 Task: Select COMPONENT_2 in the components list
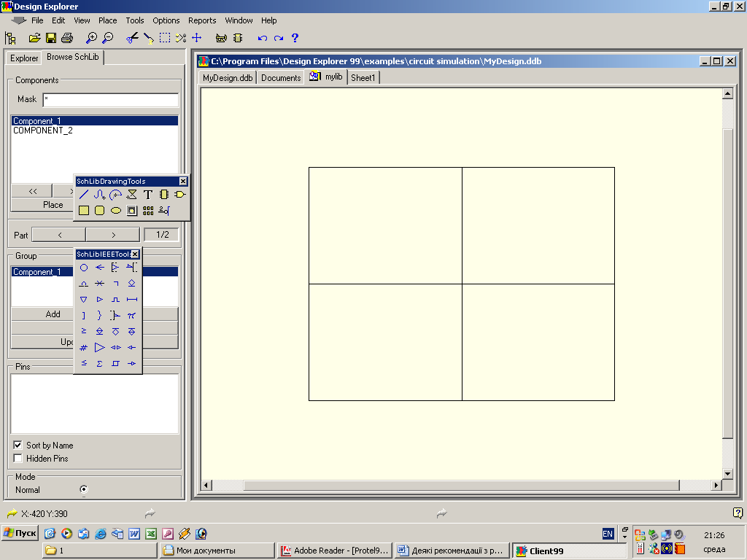[x=42, y=131]
